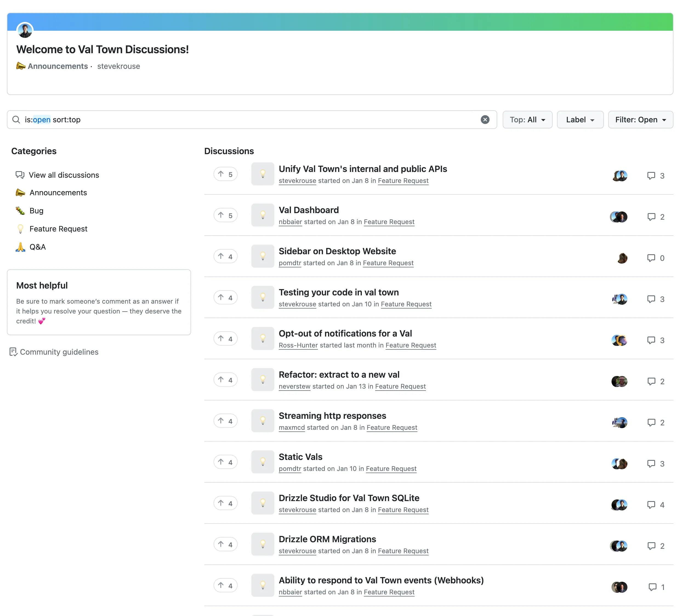Open the Filter: Open dropdown
This screenshot has width=688, height=616.
click(641, 120)
